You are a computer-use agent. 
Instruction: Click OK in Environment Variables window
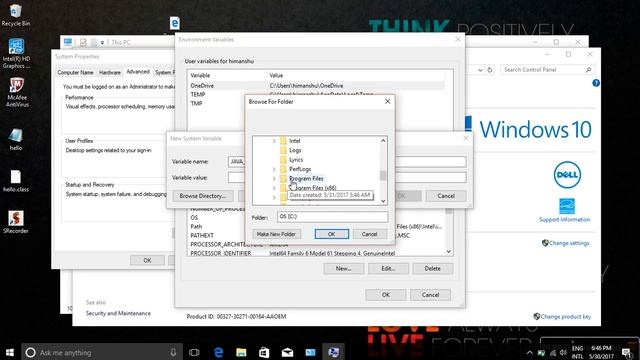point(386,295)
